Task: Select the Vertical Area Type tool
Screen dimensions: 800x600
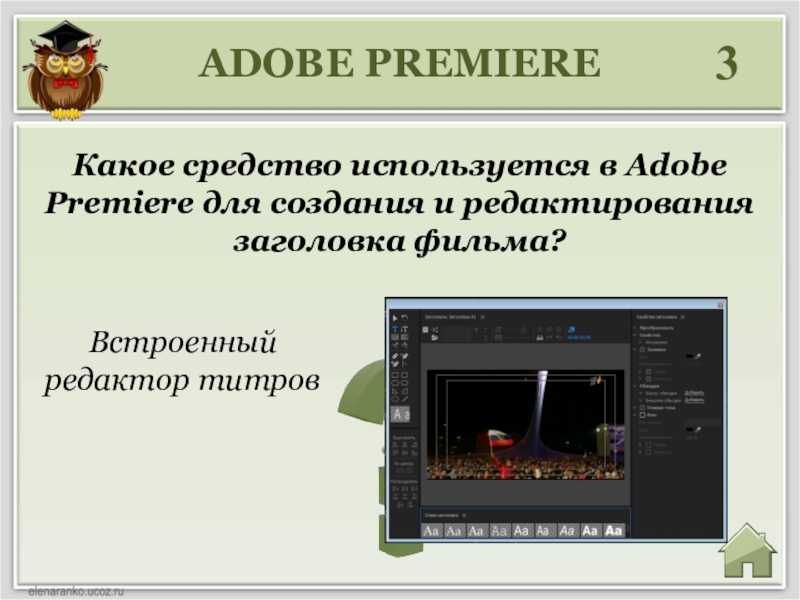Action: point(405,337)
